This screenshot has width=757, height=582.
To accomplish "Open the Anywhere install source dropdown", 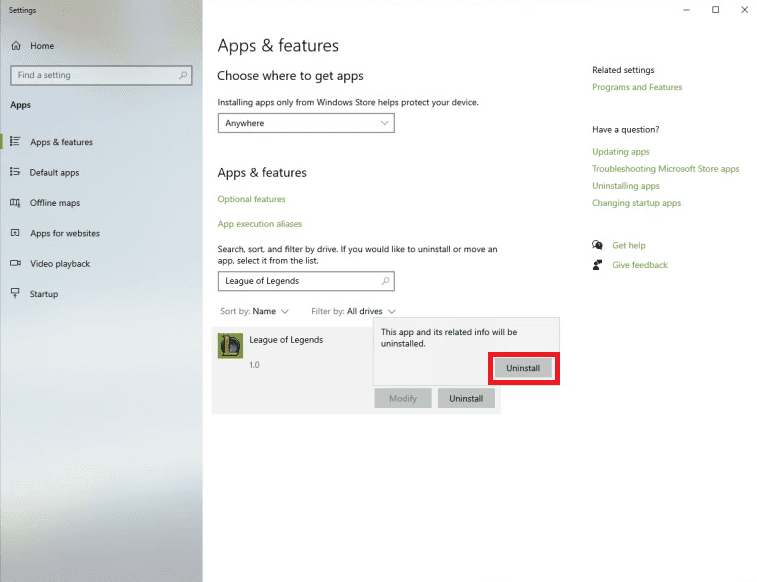I will 306,123.
